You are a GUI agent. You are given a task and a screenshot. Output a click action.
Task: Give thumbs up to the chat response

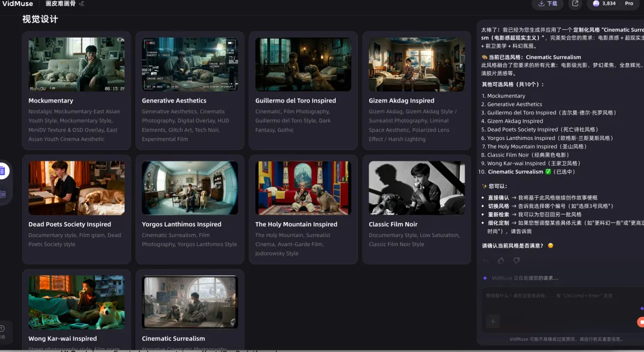pos(501,260)
